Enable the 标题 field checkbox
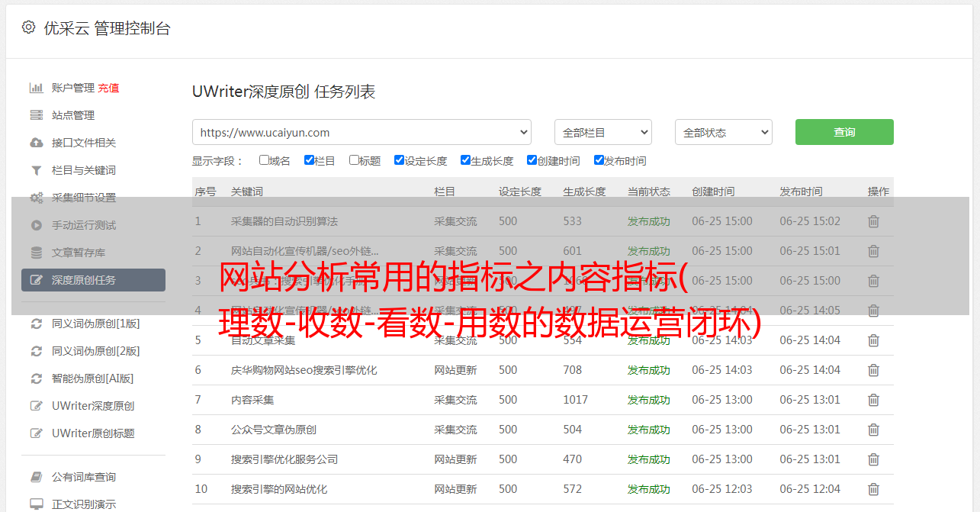This screenshot has height=512, width=980. pyautogui.click(x=354, y=160)
